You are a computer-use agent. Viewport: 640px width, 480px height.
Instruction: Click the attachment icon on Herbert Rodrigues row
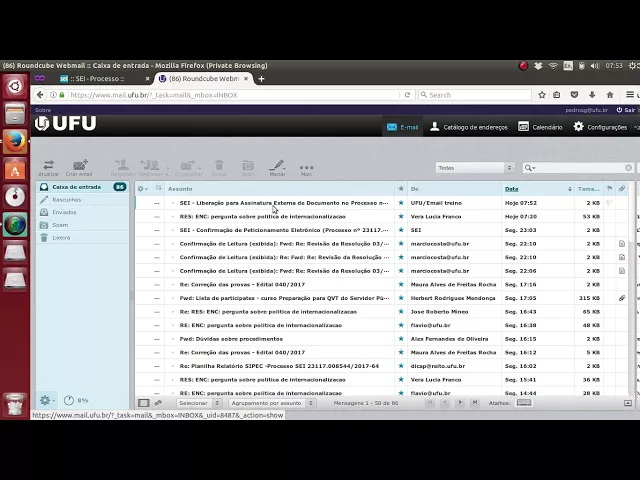click(x=622, y=298)
